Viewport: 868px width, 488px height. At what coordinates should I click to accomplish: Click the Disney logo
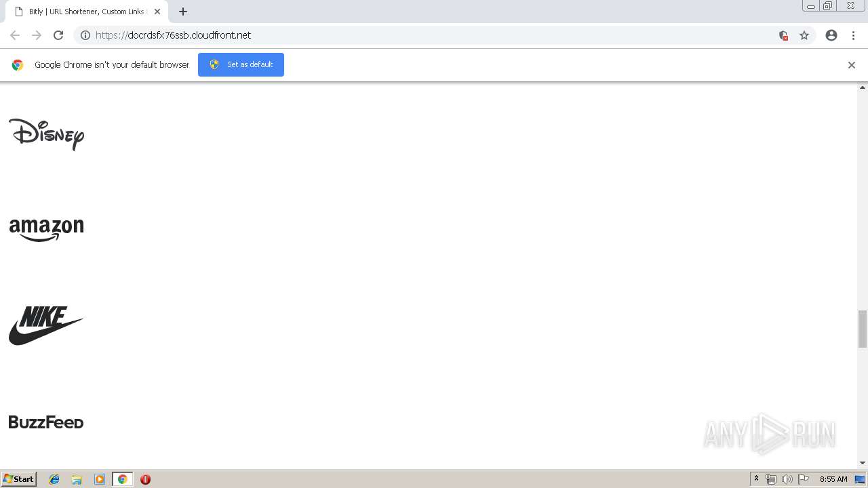46,134
